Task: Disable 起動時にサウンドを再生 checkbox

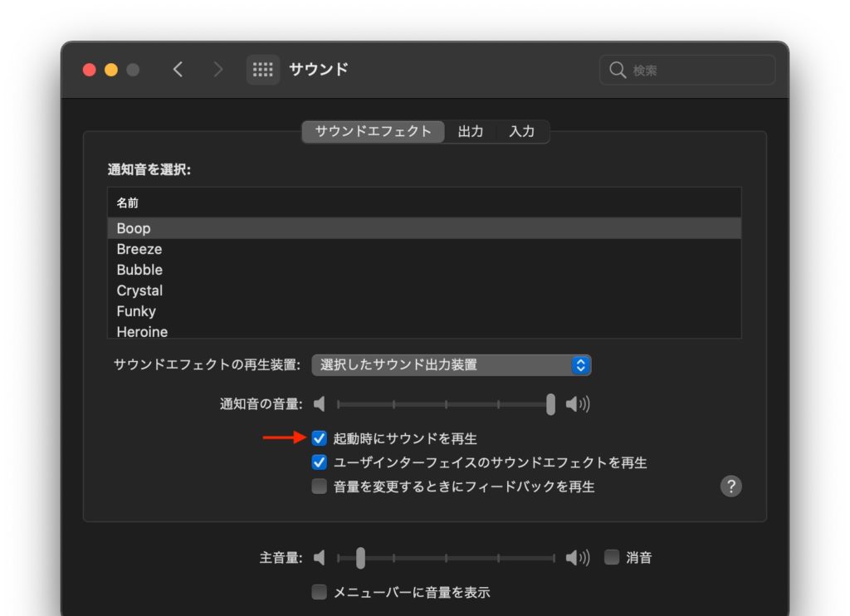Action: [320, 438]
